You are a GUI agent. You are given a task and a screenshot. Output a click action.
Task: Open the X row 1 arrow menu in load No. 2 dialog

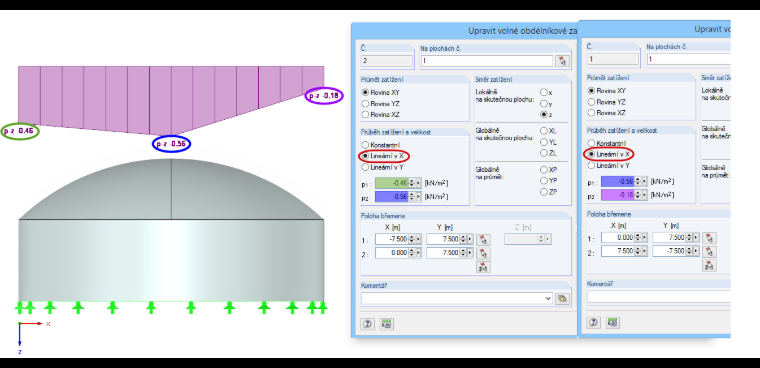(x=419, y=239)
